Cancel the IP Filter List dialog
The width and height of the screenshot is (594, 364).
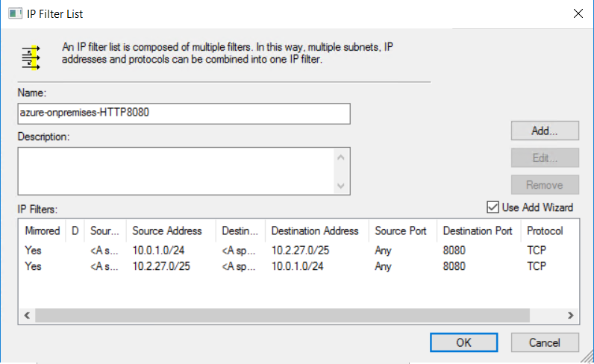click(x=545, y=342)
